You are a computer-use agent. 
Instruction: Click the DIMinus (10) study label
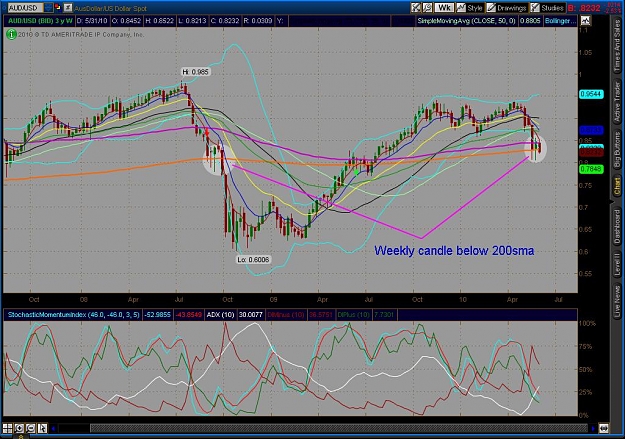coord(285,315)
